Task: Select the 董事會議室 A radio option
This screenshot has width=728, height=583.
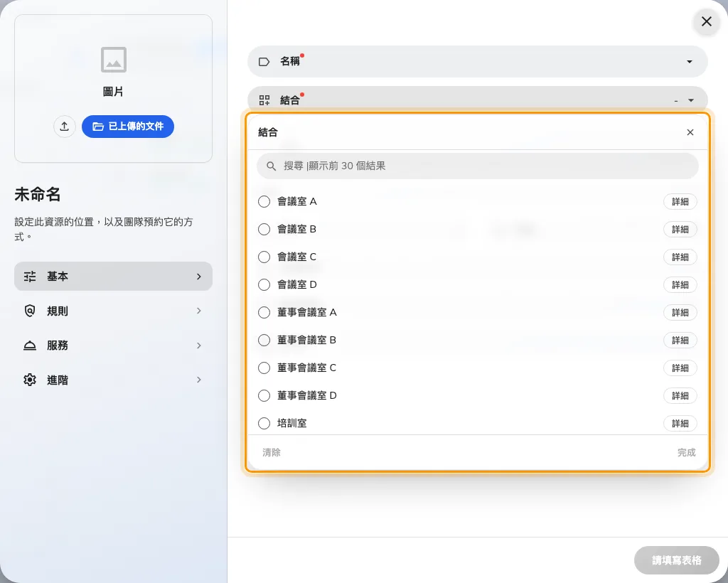Action: coord(264,312)
